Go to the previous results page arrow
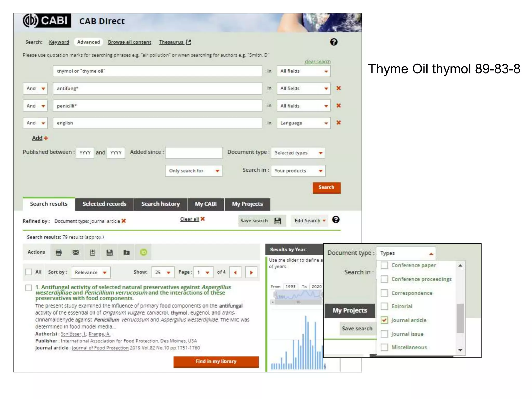Screen dimensions: 532x399 pos(235,272)
